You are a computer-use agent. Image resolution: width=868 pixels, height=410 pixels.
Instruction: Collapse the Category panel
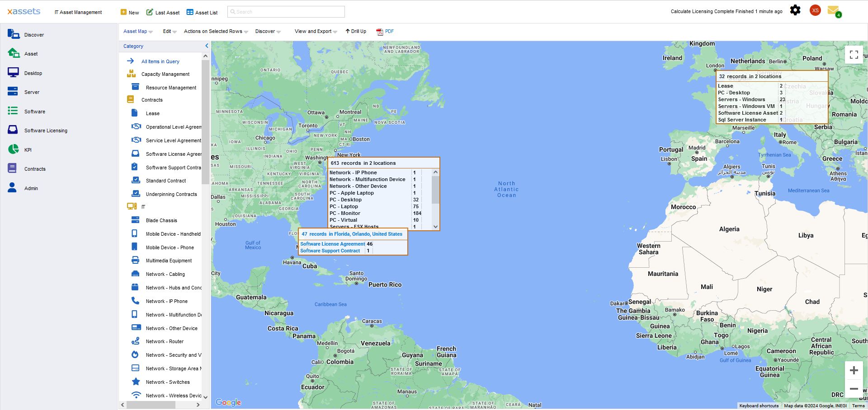coord(207,46)
